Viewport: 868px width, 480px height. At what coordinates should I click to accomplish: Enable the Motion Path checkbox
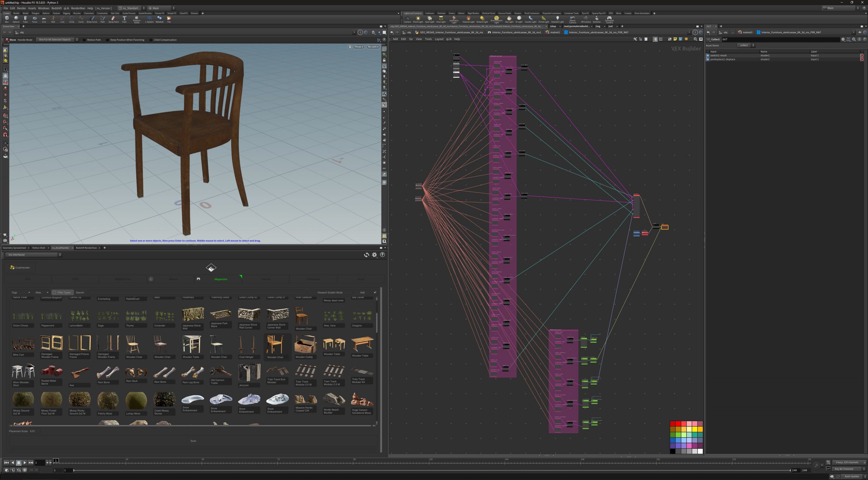(84, 40)
